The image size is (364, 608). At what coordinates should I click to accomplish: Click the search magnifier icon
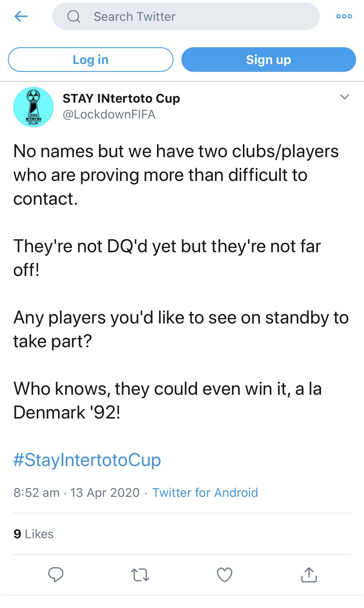coord(74,16)
